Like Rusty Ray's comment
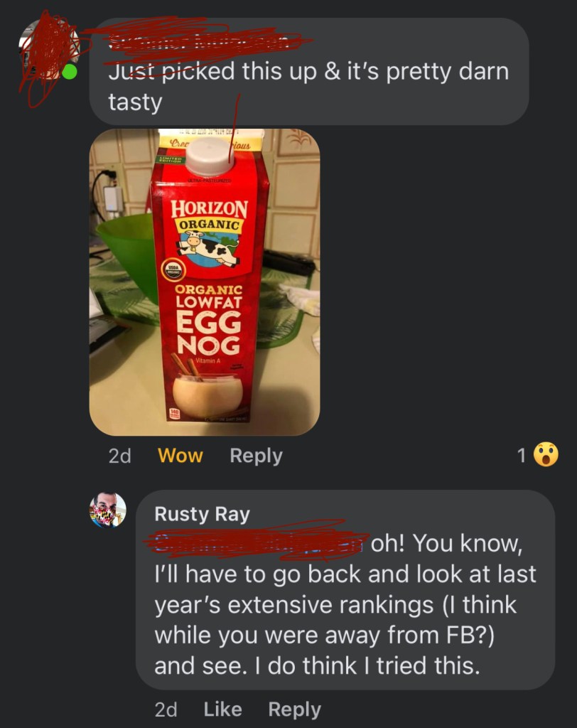Viewport: 577px width, 728px height. [223, 710]
